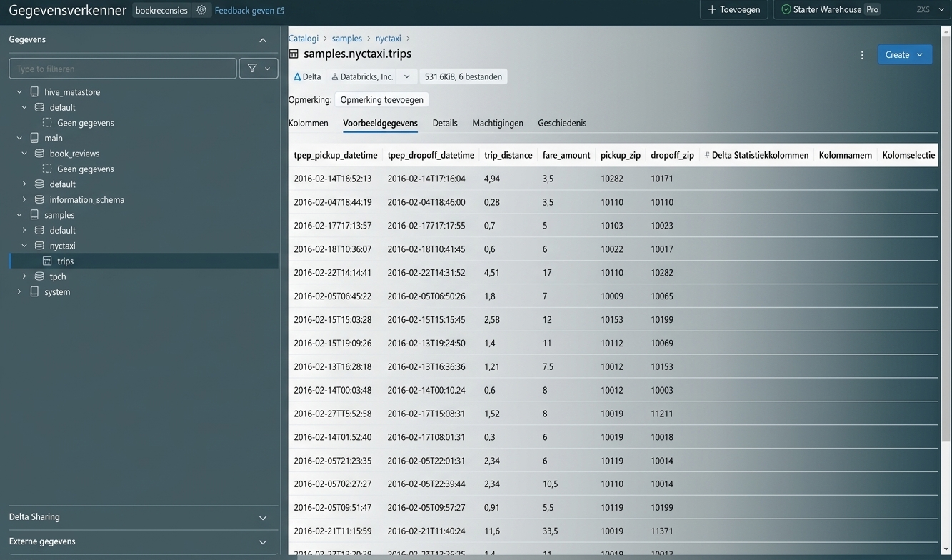Click the Starter Warehouse status check icon
952x560 pixels.
click(786, 9)
